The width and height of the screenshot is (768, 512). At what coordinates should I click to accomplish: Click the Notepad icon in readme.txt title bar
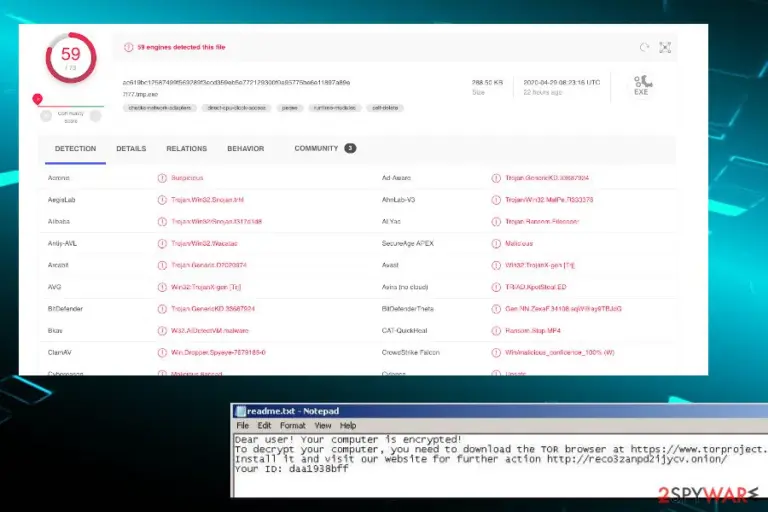(x=240, y=412)
